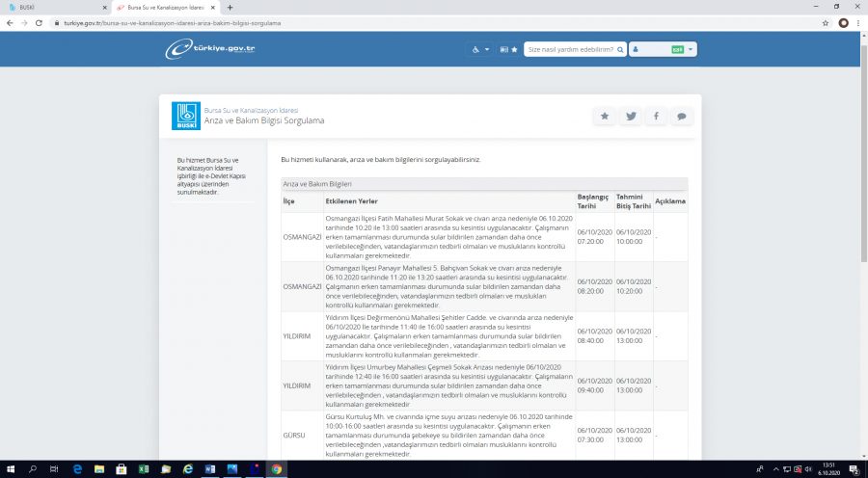The width and height of the screenshot is (868, 478).
Task: Go forward in browser history
Action: [x=24, y=23]
